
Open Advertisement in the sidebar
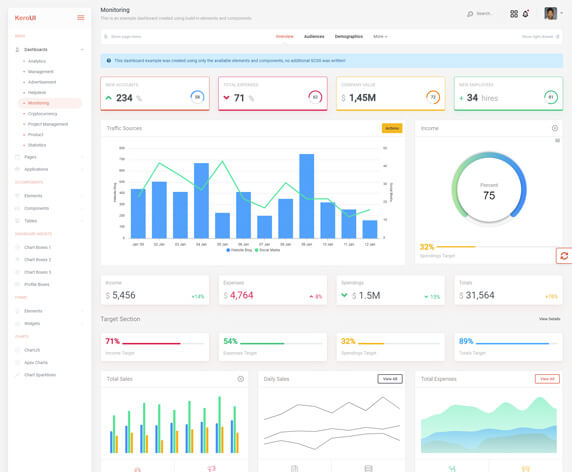tap(42, 82)
